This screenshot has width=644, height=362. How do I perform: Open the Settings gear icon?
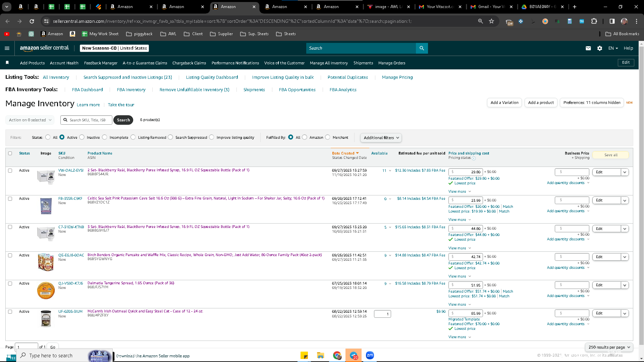[x=600, y=48]
